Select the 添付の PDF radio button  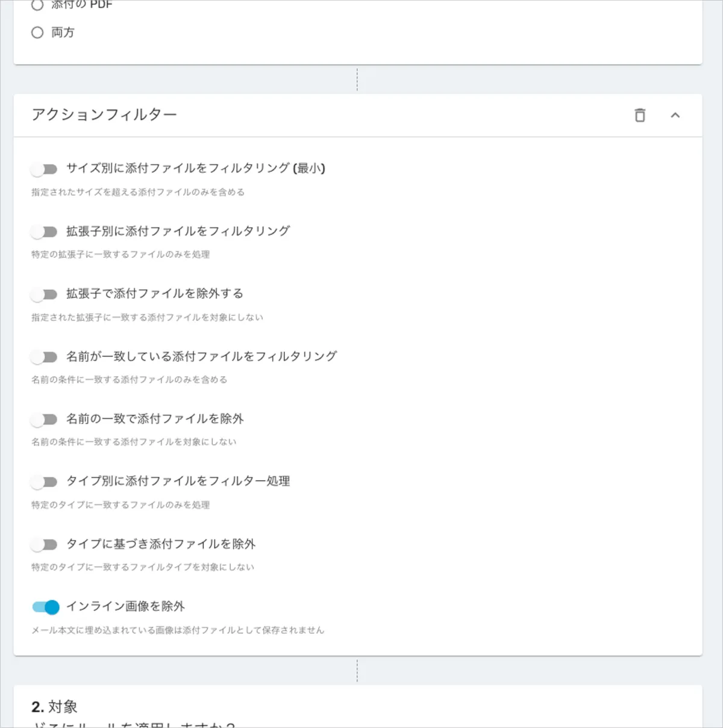[37, 5]
